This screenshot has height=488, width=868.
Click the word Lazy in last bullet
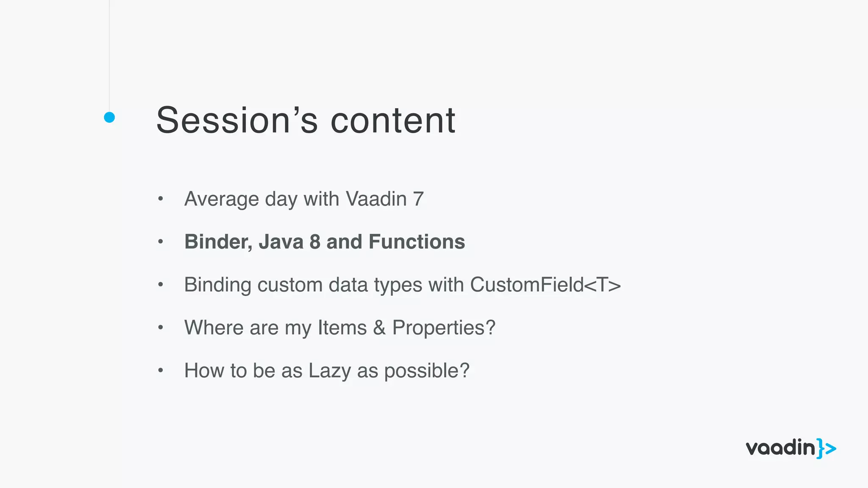pos(329,371)
